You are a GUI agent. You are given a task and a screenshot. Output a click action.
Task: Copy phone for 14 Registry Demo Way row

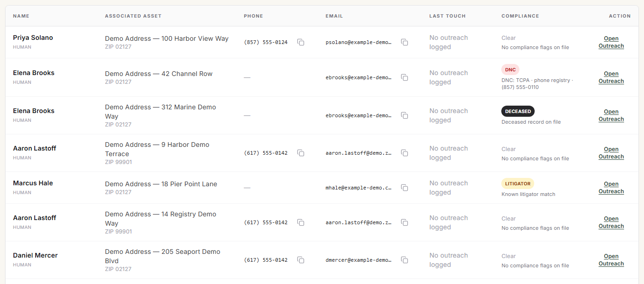[x=301, y=222]
